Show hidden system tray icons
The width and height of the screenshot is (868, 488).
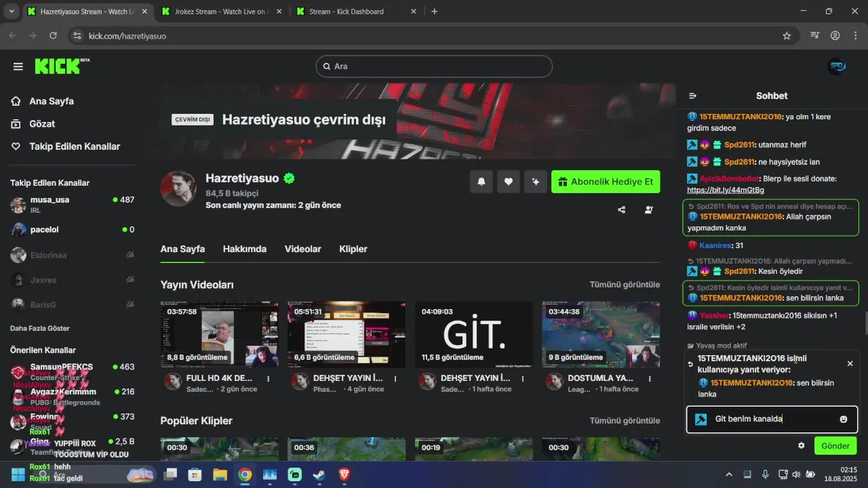(729, 474)
